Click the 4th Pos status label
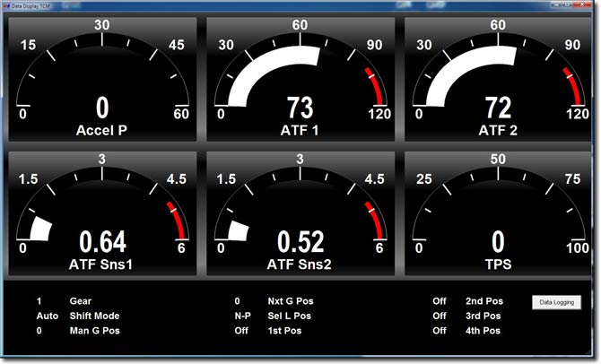Image resolution: width=601 pixels, height=364 pixels. (x=484, y=331)
